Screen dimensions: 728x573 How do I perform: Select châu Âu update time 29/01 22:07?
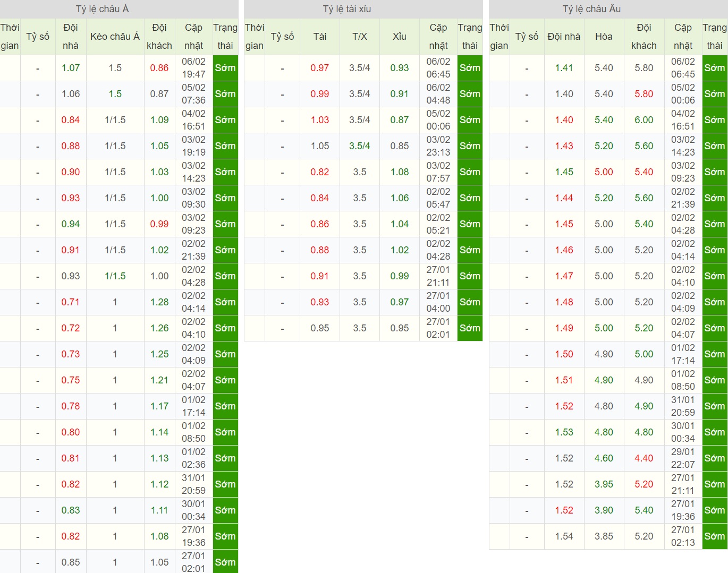coord(683,458)
